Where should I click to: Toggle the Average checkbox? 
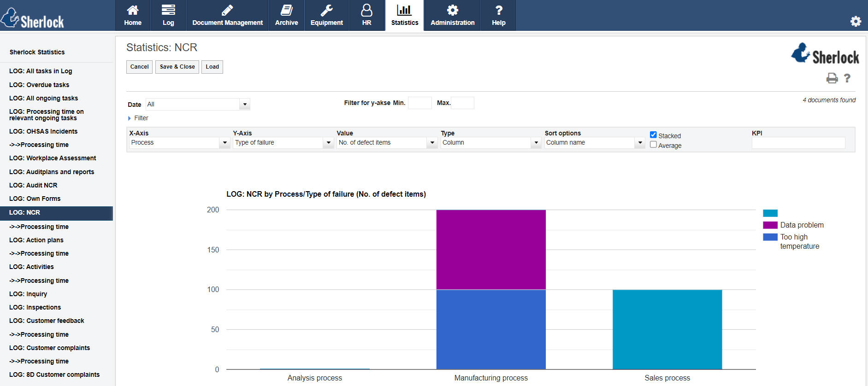653,145
